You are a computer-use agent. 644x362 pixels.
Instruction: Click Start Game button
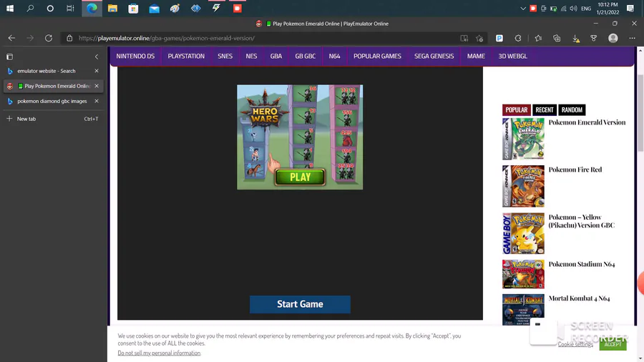click(300, 304)
